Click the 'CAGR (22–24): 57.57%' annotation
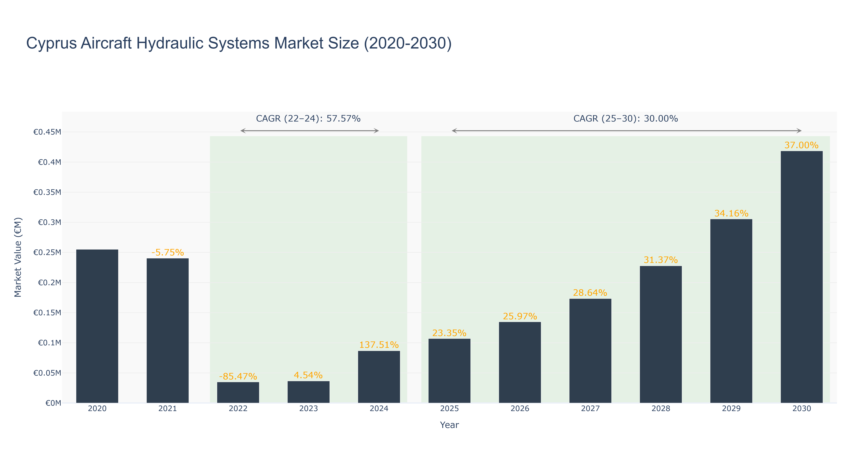868x465 pixels. tap(308, 119)
